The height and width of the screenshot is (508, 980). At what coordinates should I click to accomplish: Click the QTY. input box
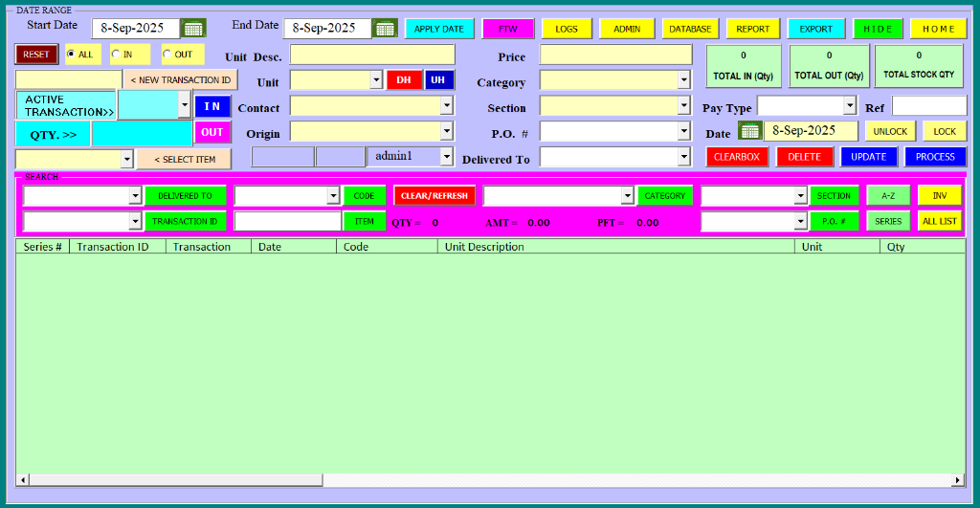(x=142, y=134)
